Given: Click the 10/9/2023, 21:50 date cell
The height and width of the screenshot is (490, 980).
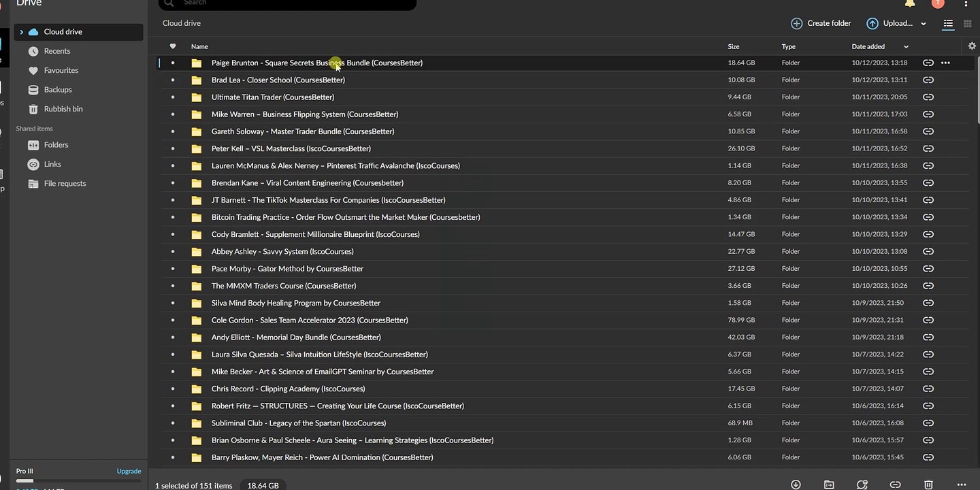Looking at the screenshot, I should point(878,303).
